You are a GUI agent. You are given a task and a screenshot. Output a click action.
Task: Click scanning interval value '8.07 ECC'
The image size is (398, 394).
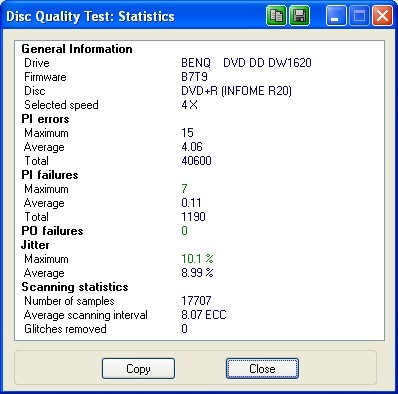pos(204,315)
